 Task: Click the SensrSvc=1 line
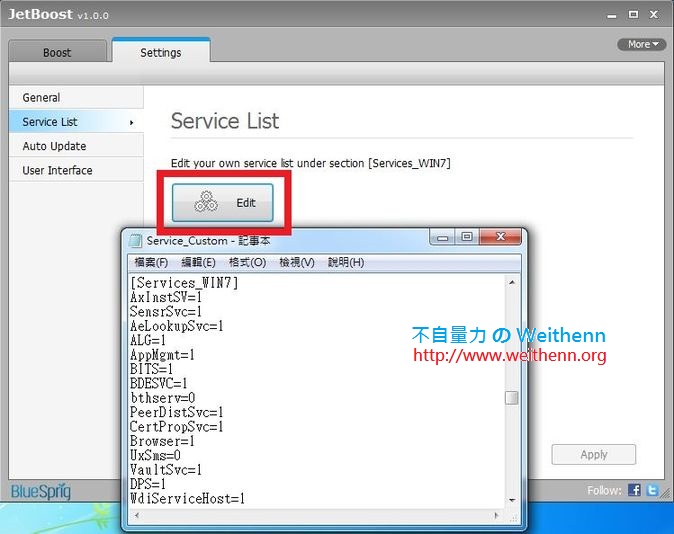pos(166,311)
